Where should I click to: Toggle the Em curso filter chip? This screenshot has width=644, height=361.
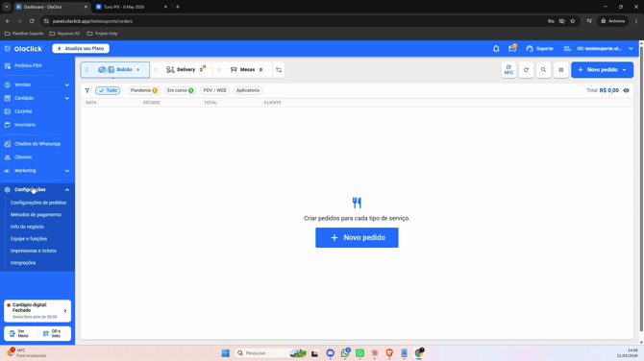pyautogui.click(x=180, y=90)
